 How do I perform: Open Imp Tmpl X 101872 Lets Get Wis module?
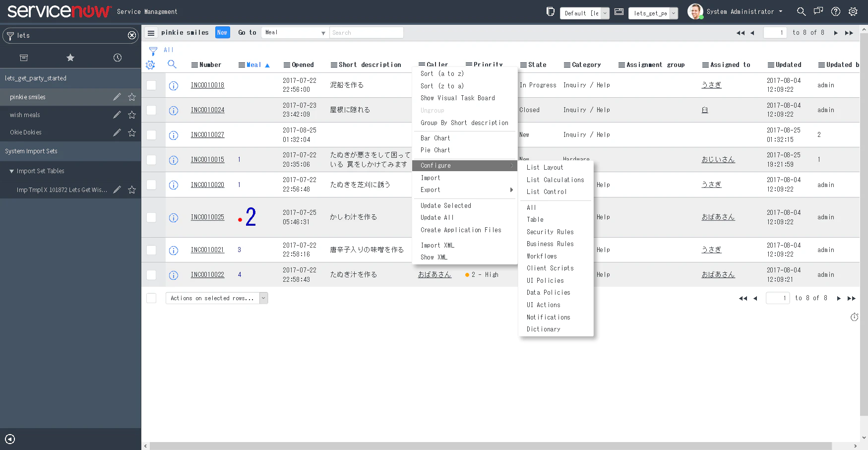point(62,190)
